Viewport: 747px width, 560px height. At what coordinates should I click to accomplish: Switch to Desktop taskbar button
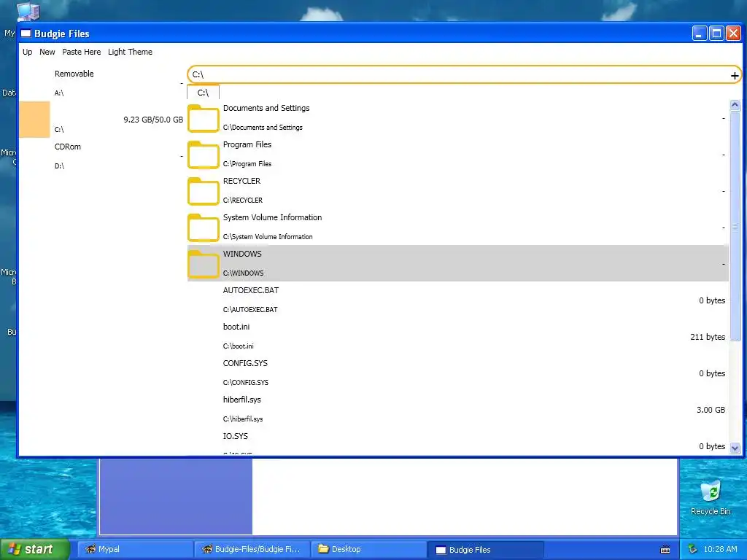click(368, 549)
